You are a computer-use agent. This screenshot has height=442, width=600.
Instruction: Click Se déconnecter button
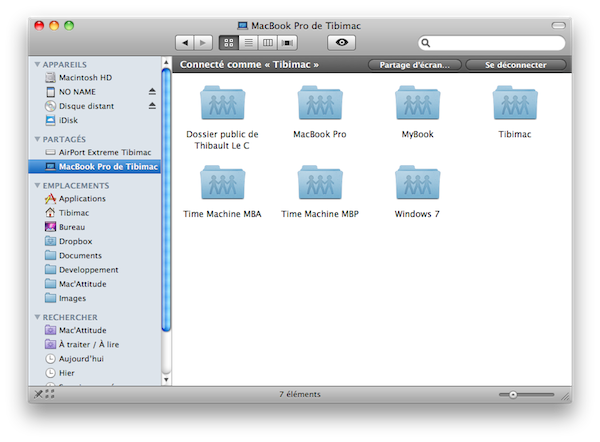[516, 65]
